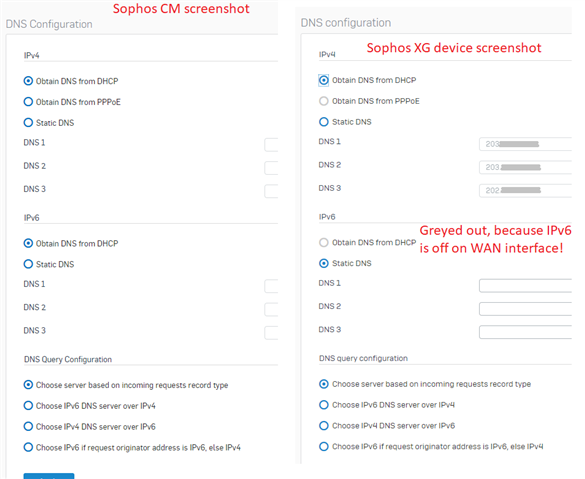Select IPv6 if originator is IPv6 option on XG
585x479 pixels.
324,446
